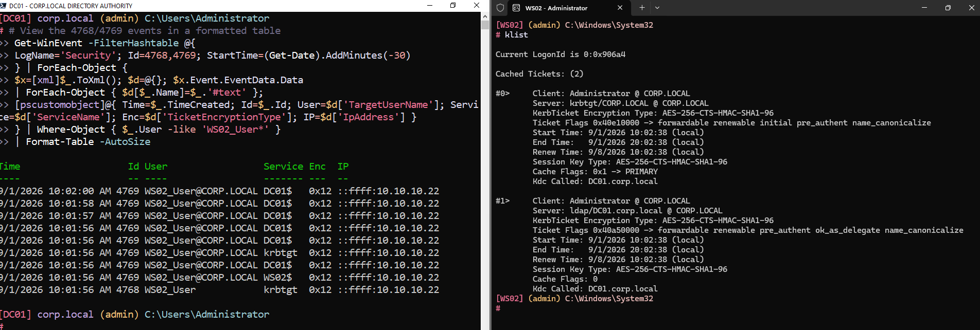
Task: Click the 'klist' command in WS02
Action: coord(516,35)
